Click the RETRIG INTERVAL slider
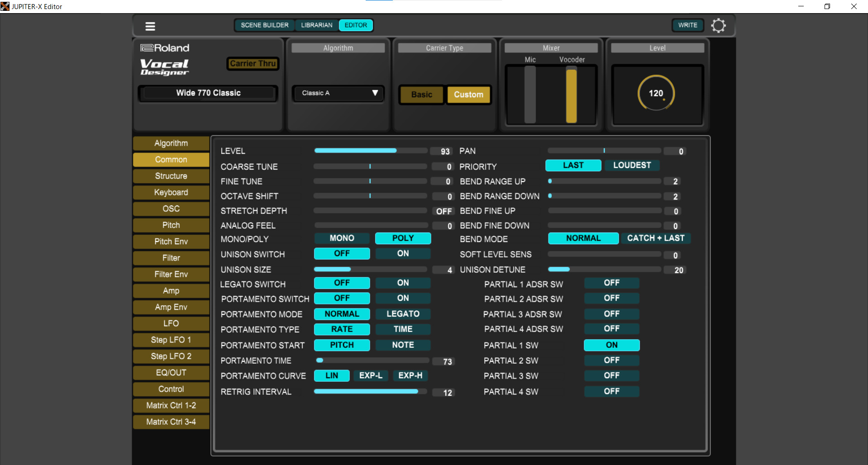 371,392
